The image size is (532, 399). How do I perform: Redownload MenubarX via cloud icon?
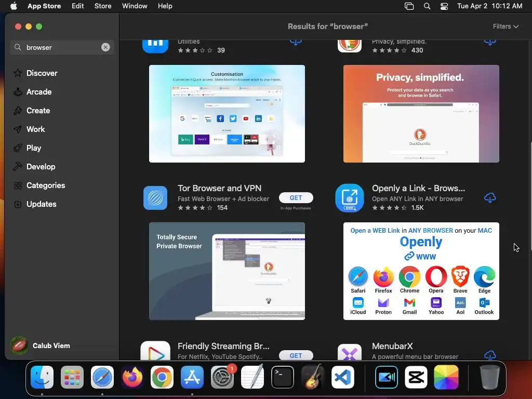pyautogui.click(x=490, y=355)
